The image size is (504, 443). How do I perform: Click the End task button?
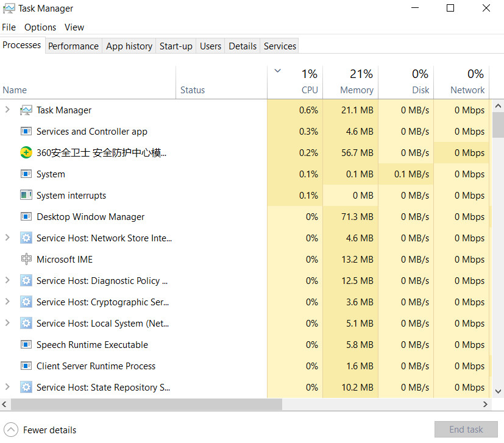pos(466,429)
